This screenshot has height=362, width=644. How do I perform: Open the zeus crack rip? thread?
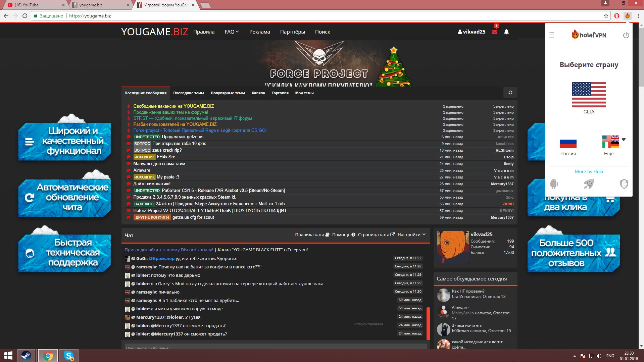167,150
